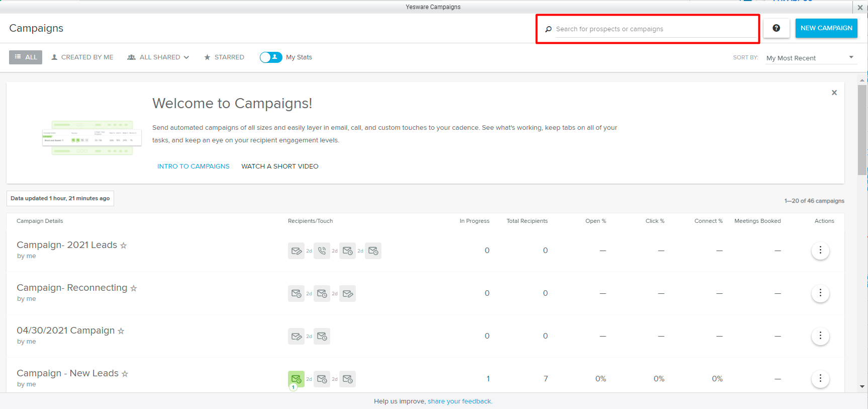The height and width of the screenshot is (409, 868).
Task: Click the In Progress column header
Action: click(474, 221)
